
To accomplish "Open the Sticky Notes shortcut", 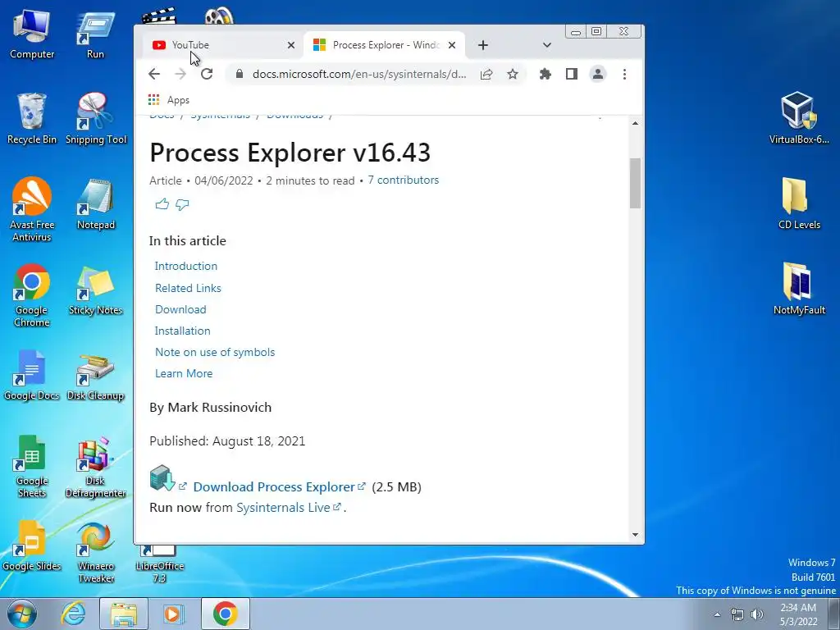I will [95, 290].
